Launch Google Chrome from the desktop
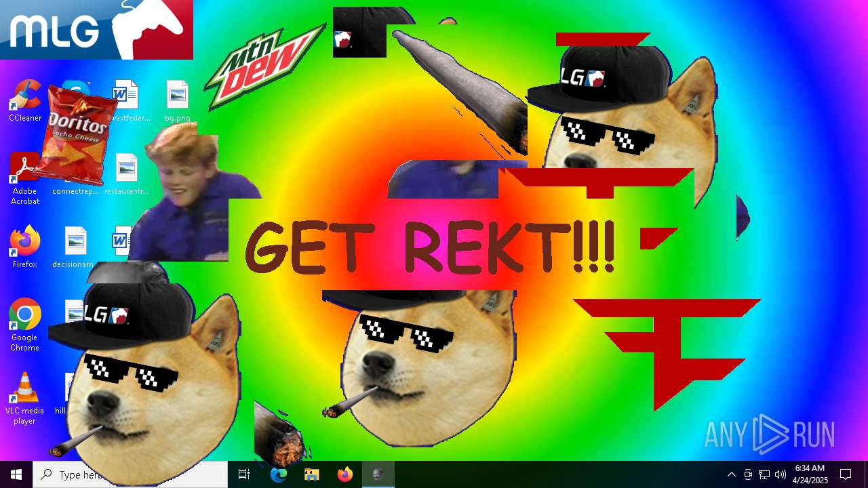This screenshot has height=488, width=868. tap(25, 325)
